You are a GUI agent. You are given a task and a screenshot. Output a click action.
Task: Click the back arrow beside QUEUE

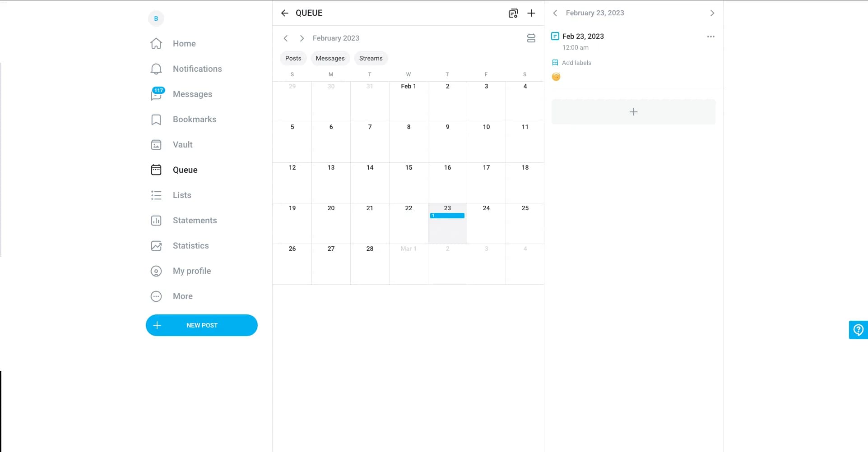click(284, 13)
